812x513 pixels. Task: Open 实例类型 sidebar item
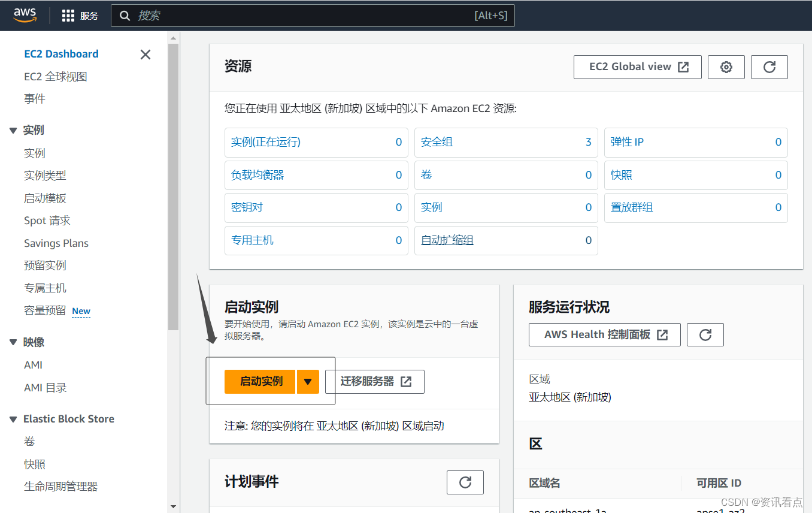pos(45,176)
